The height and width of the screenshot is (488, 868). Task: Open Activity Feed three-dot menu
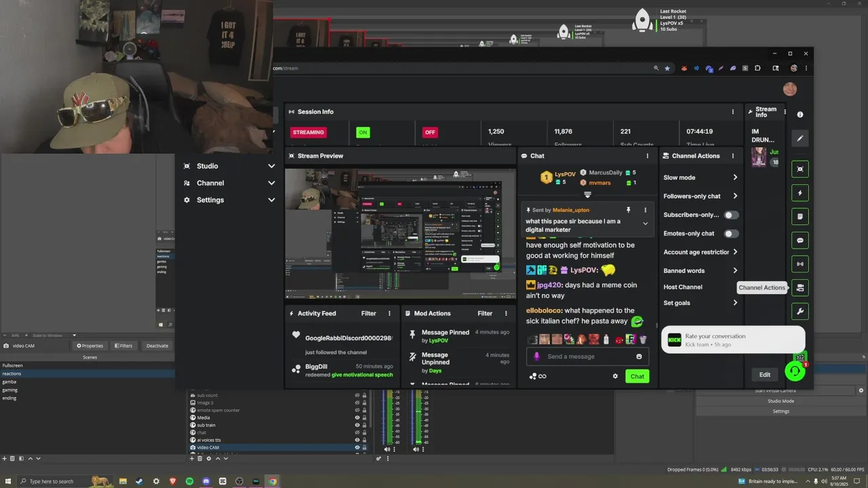click(389, 314)
